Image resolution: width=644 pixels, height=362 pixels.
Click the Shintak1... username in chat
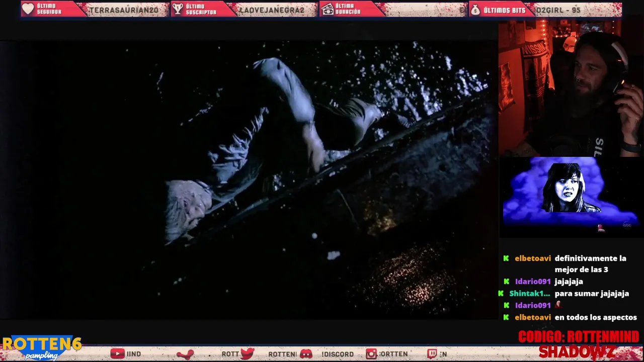coord(529,294)
